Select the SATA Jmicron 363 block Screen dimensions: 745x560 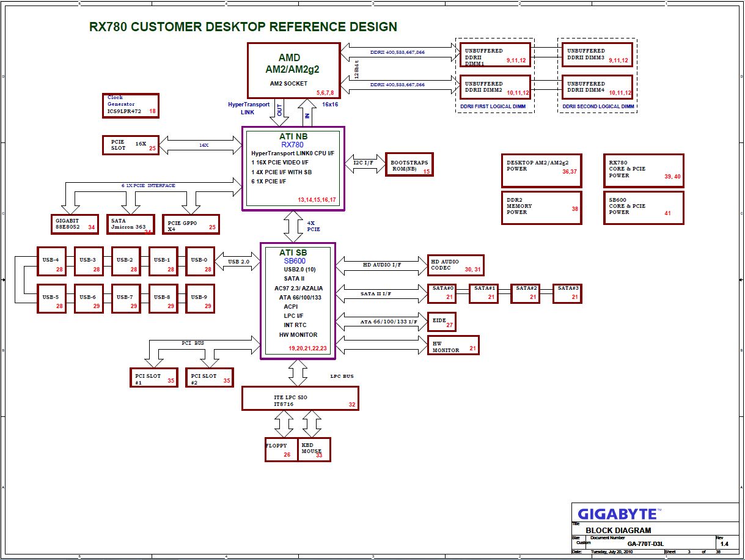(x=131, y=224)
